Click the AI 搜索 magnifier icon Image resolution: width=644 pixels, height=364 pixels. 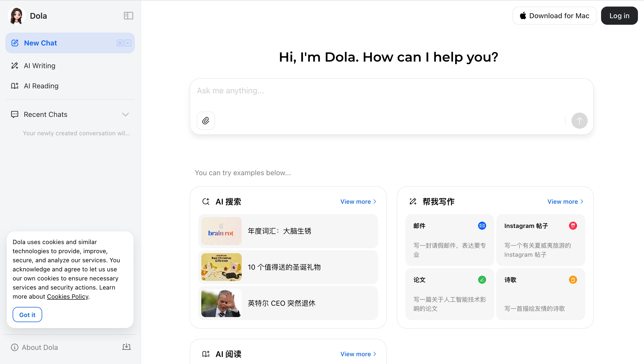pyautogui.click(x=206, y=201)
